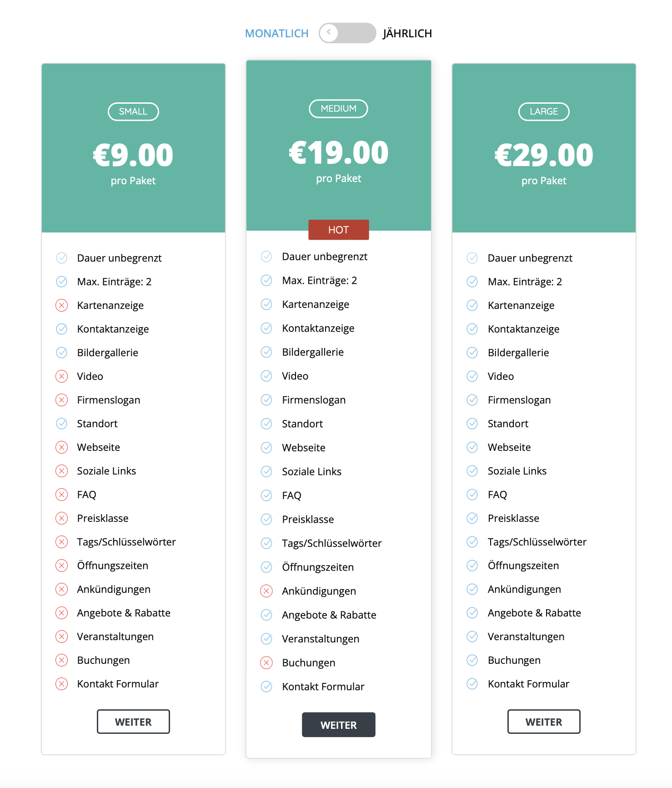The image size is (672, 788).
Task: Select the MONATLICH billing option
Action: click(x=276, y=34)
